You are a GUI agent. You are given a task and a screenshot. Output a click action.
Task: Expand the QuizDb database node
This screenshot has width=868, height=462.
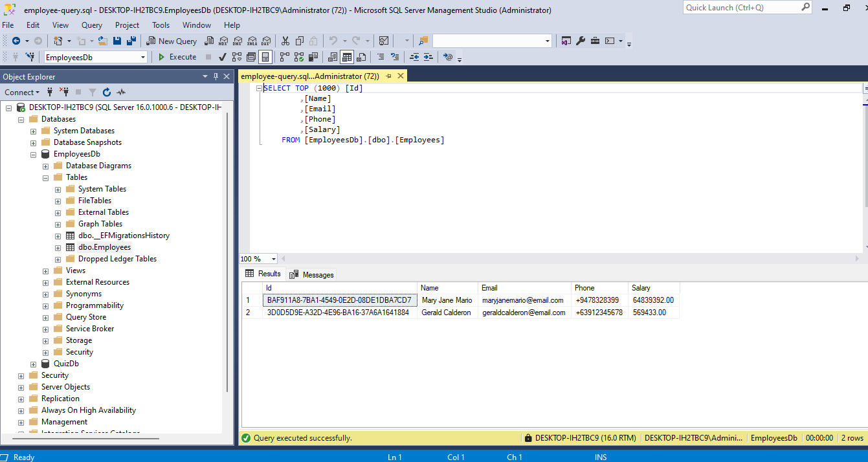pos(34,364)
